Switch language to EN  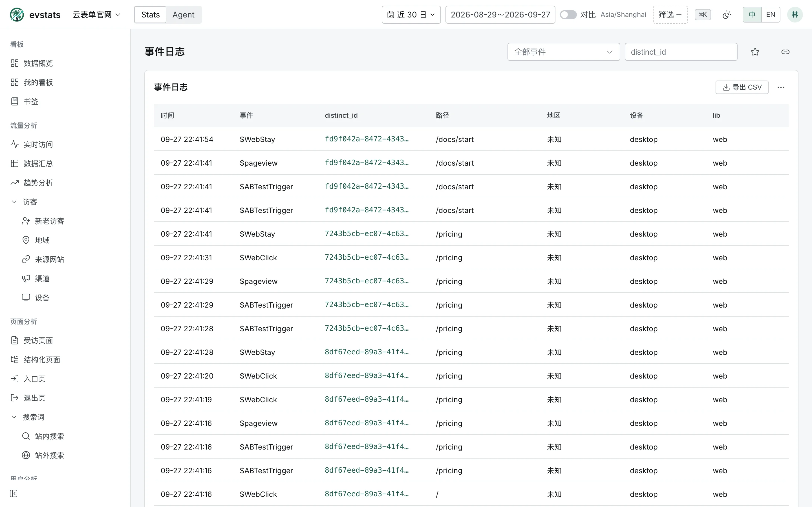tap(770, 14)
